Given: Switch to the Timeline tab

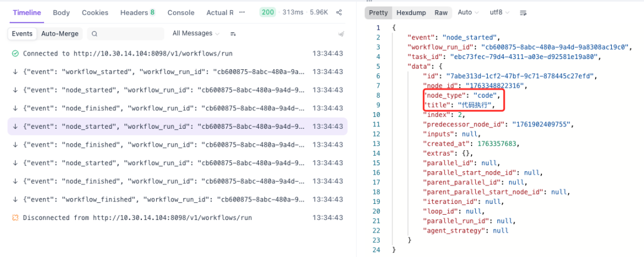Looking at the screenshot, I should tap(27, 13).
